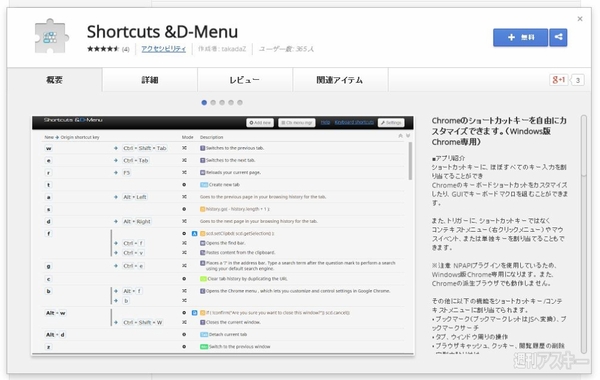This screenshot has height=380, width=600.
Task: Click green icon beside 'Clear tab history' entry
Action: (x=203, y=279)
